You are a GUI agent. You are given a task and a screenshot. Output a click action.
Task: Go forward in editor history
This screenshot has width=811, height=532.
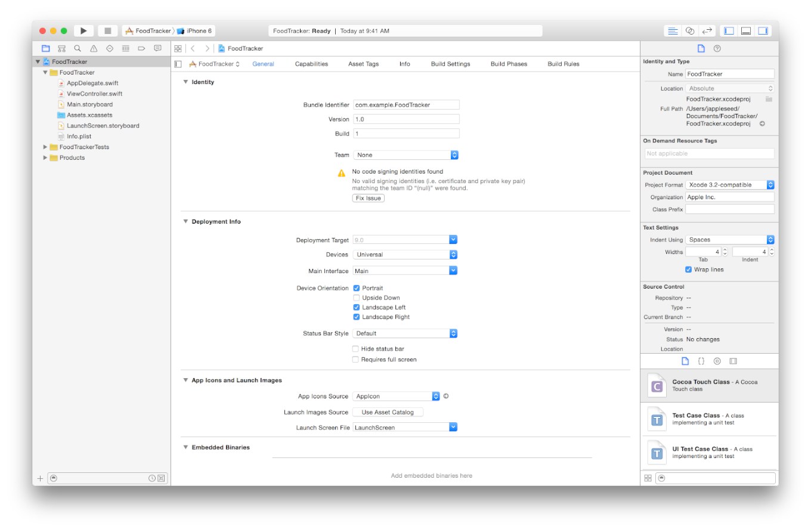pyautogui.click(x=207, y=48)
